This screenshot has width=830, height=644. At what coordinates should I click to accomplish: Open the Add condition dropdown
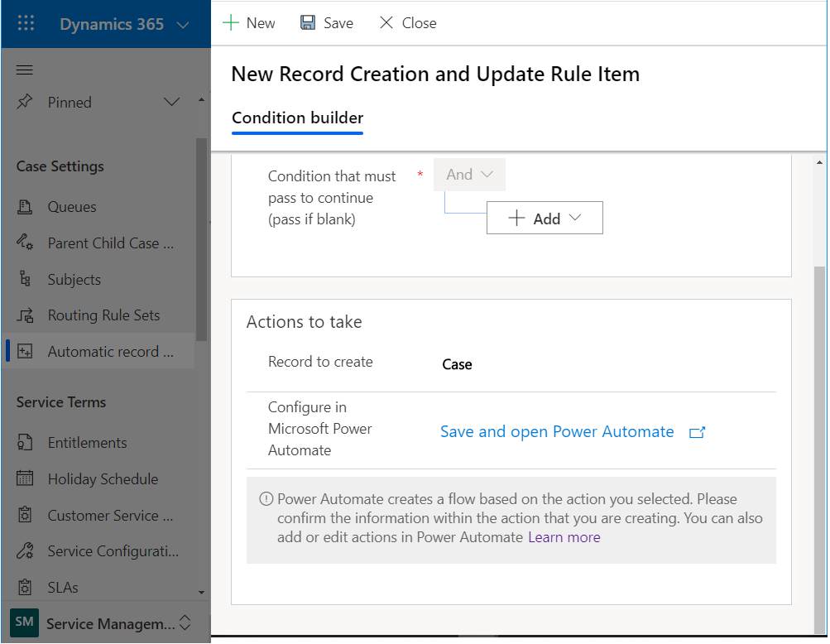[x=545, y=219]
